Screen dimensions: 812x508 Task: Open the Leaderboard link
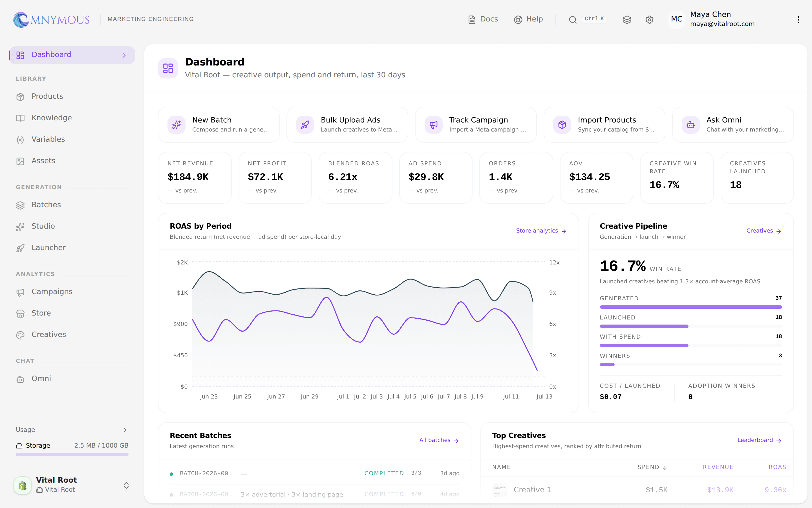point(759,440)
